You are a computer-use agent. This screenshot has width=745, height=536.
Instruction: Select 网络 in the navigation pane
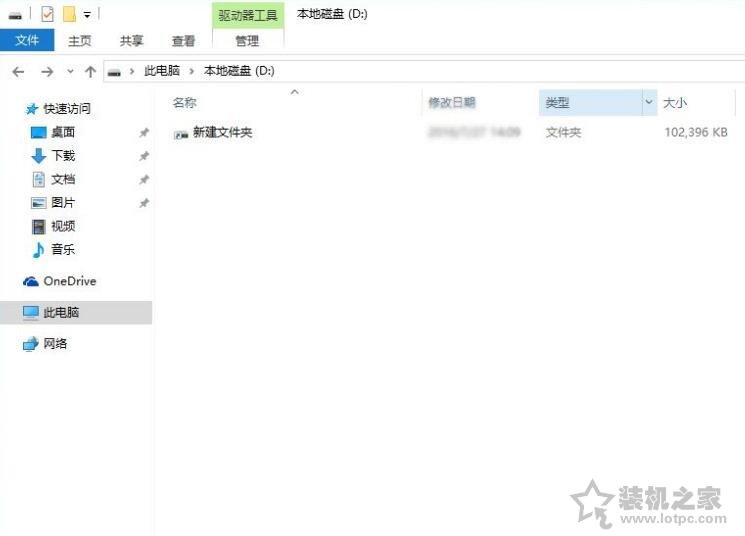pos(55,344)
